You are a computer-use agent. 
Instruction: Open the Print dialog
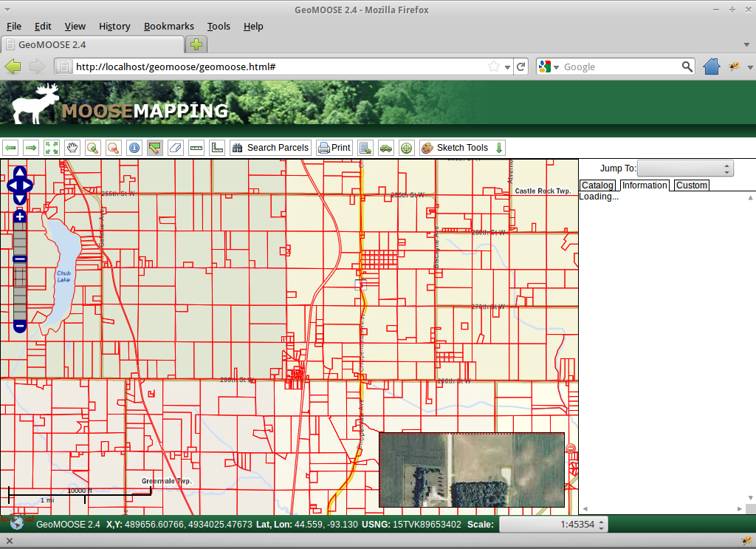334,148
